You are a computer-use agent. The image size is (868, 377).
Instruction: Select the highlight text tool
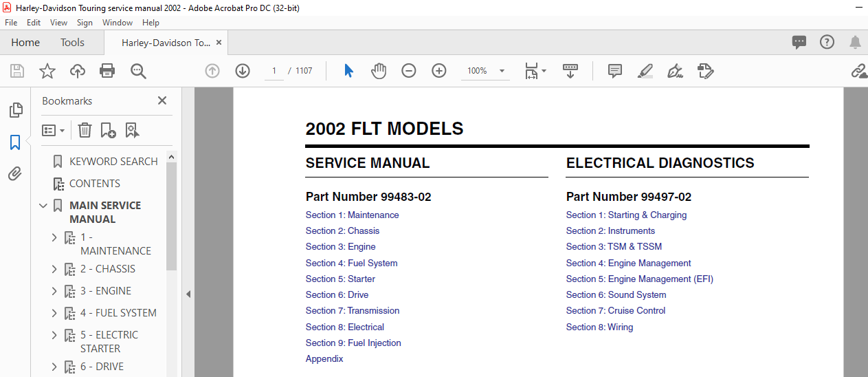[x=645, y=71]
